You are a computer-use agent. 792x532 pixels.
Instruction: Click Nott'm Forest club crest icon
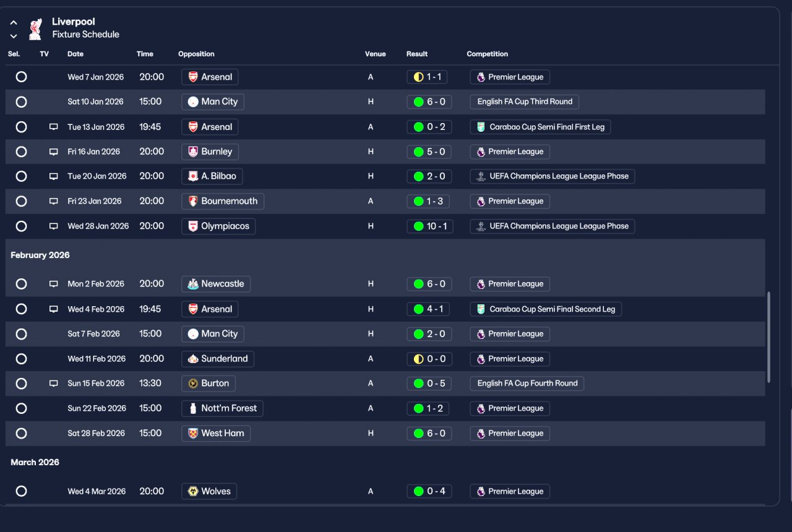[193, 408]
